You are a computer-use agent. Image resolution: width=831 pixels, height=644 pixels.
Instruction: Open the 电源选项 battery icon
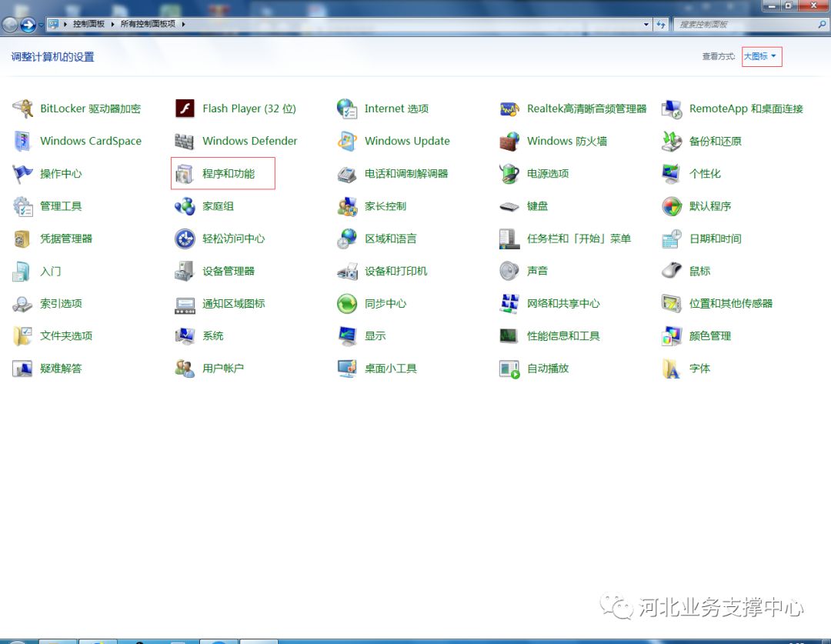[x=509, y=174]
